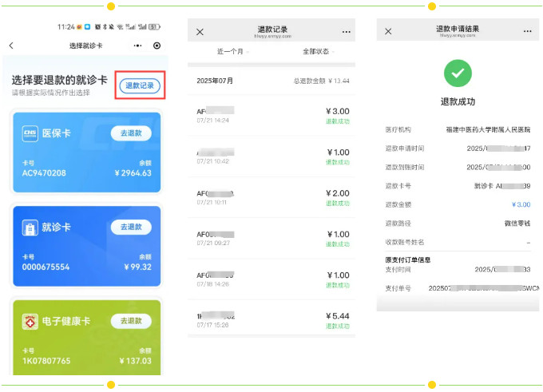This screenshot has height=392, width=543.
Task: Open the ¥5.44 refund record entry
Action: [272, 320]
